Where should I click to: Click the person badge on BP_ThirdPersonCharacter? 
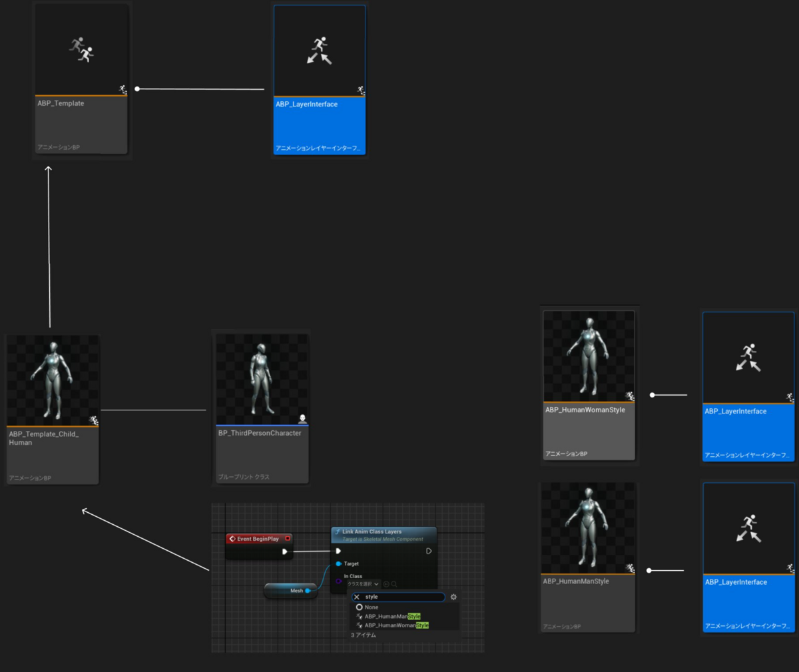304,417
